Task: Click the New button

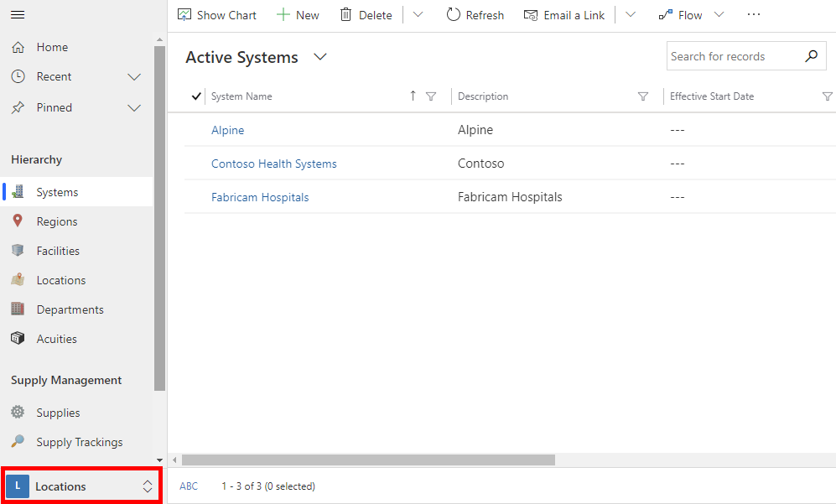Action: (x=298, y=15)
